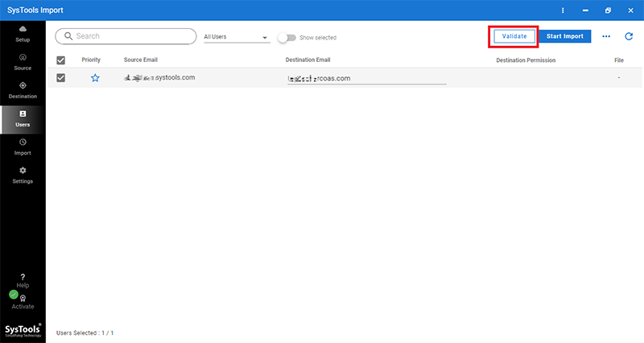Screen dimensions: 644x343
Task: Click the Validate button
Action: pyautogui.click(x=514, y=36)
